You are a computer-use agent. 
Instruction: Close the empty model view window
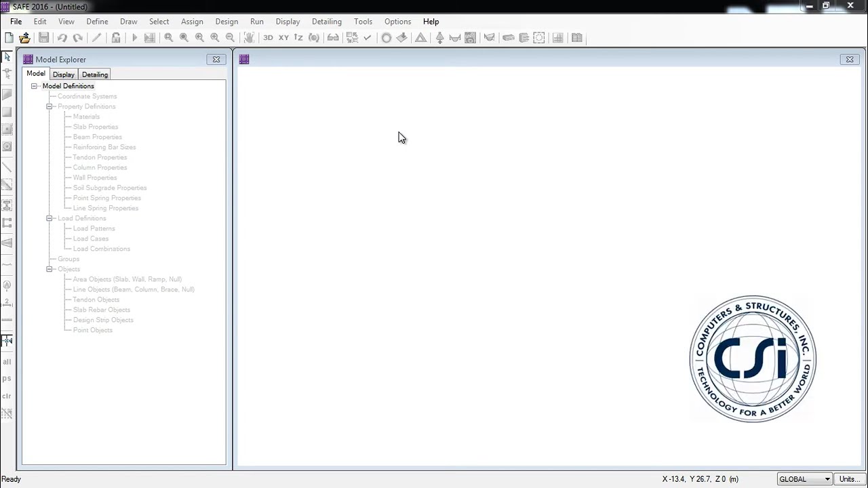(x=850, y=60)
